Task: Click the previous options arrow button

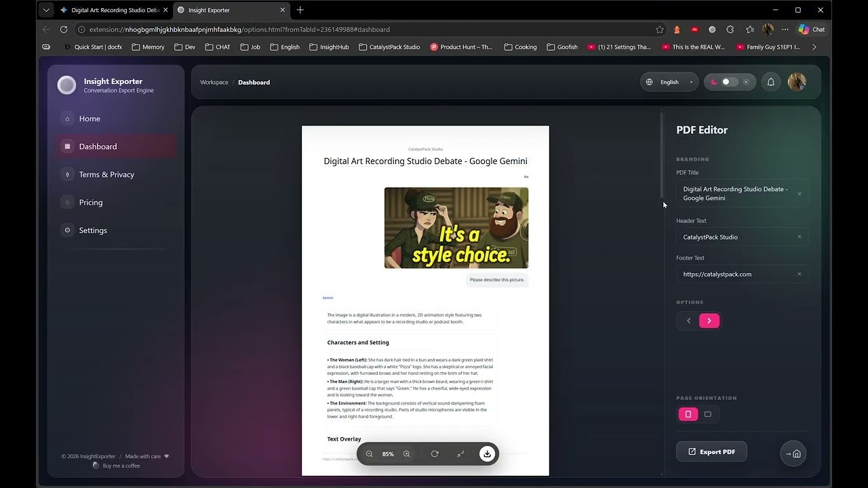Action: [689, 321]
